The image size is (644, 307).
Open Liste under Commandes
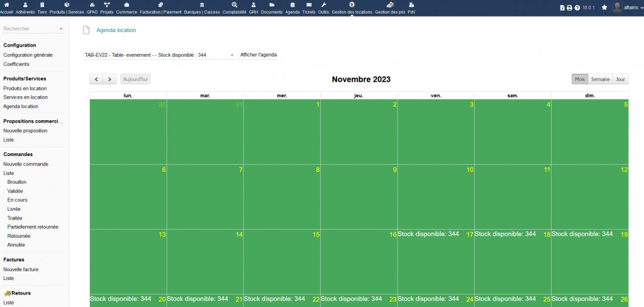tap(9, 173)
